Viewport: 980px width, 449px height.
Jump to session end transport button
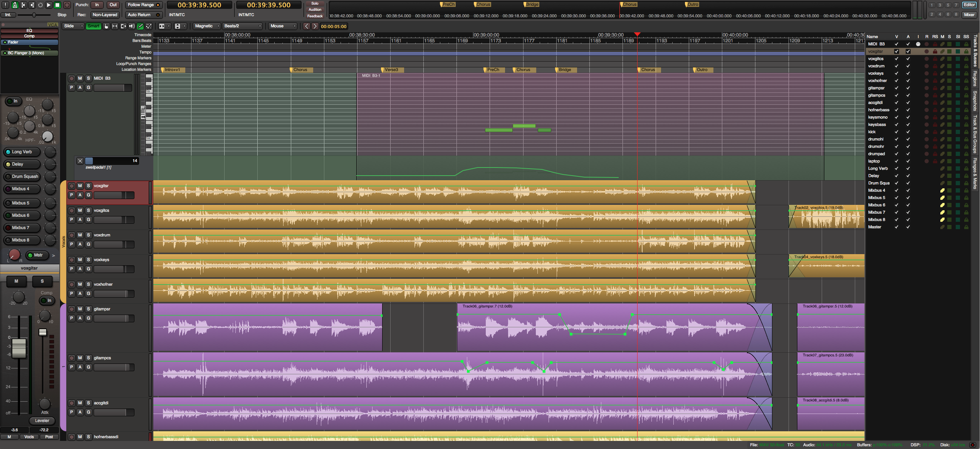pos(32,5)
